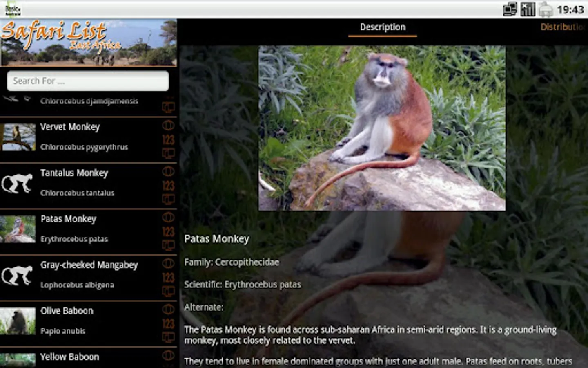Tap the circle icon on Patas Monkey row
588x368 pixels.
click(168, 217)
